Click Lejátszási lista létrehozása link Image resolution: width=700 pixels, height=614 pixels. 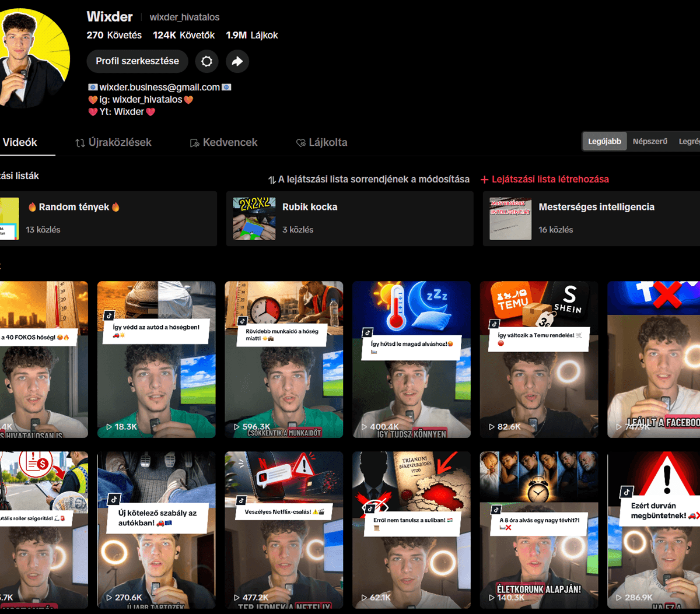(x=550, y=179)
